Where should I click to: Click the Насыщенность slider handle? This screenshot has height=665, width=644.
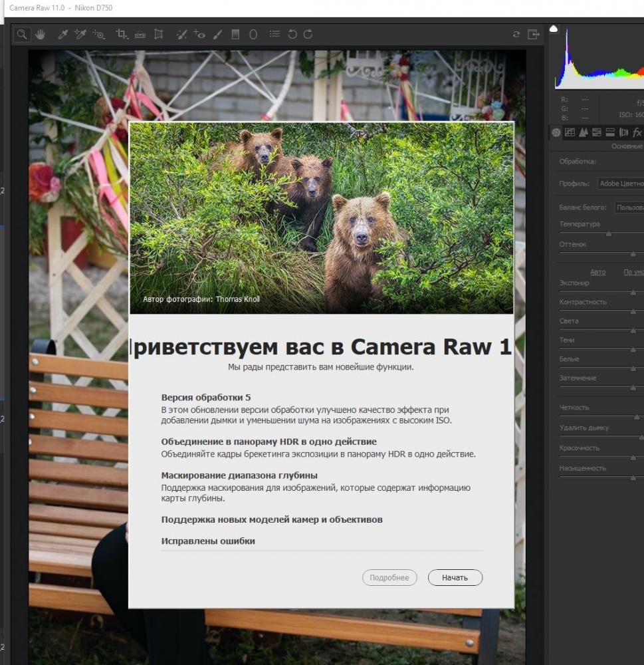point(633,477)
